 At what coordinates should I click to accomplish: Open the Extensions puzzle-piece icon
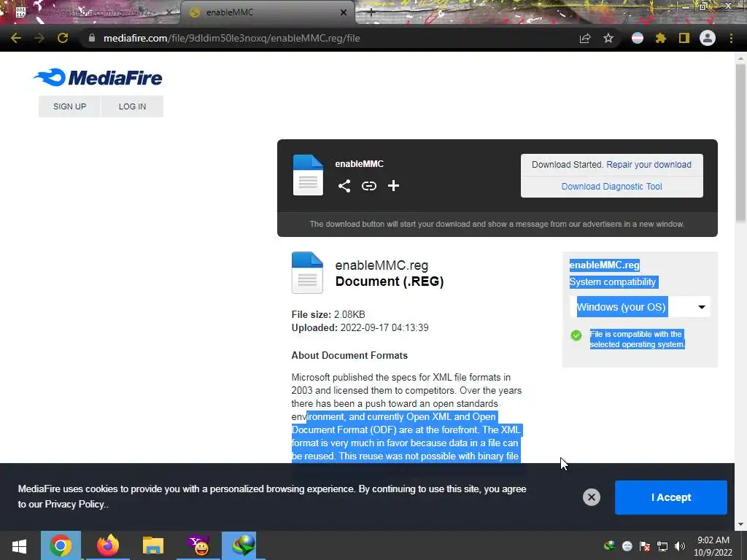tap(661, 38)
